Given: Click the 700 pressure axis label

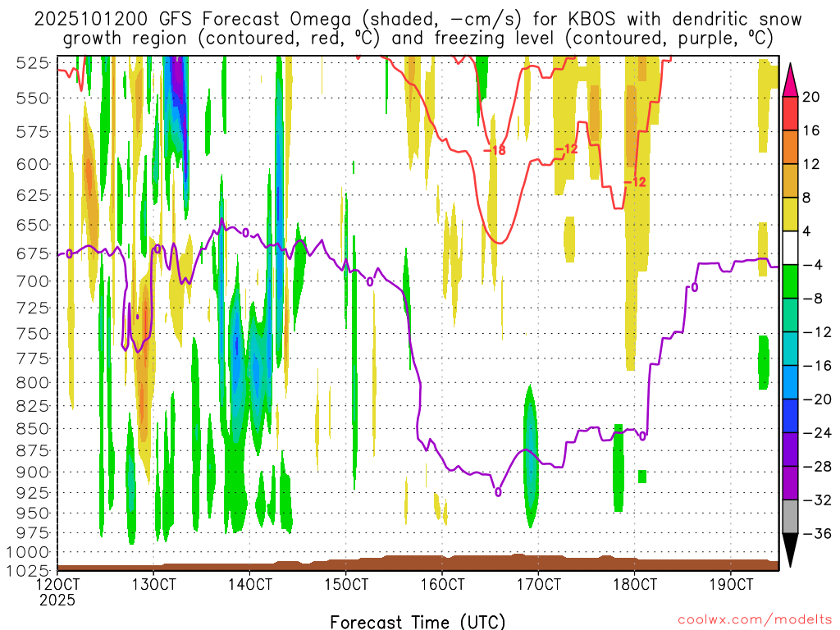Looking at the screenshot, I should tap(33, 281).
